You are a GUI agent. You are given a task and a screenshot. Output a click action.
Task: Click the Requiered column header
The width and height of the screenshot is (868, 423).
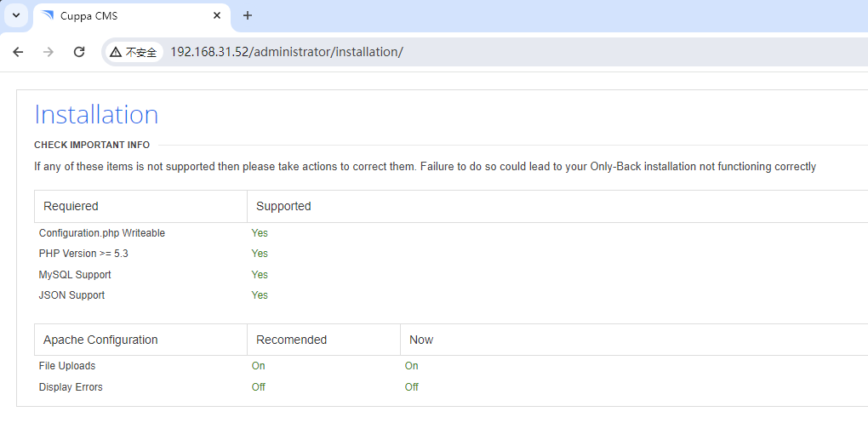click(71, 206)
